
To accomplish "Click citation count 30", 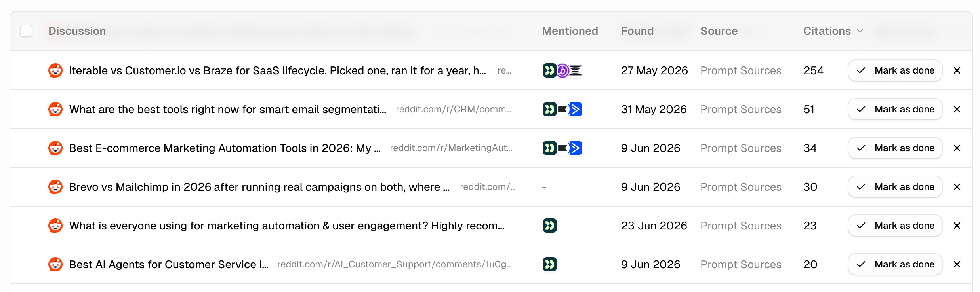I will click(x=810, y=187).
